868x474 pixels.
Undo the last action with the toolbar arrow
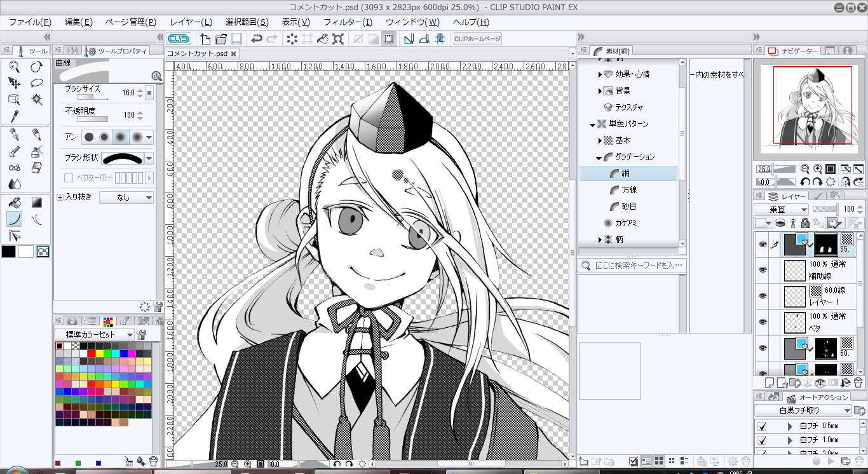click(x=256, y=39)
